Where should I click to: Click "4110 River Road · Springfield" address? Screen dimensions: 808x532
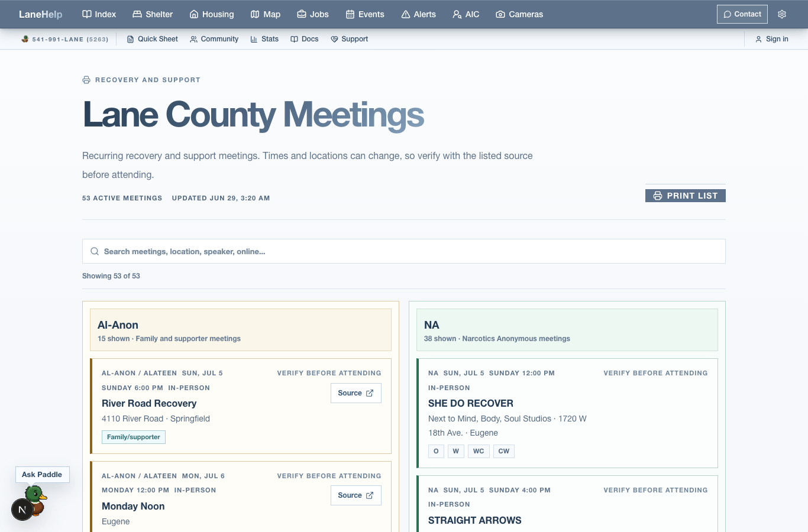(x=156, y=419)
